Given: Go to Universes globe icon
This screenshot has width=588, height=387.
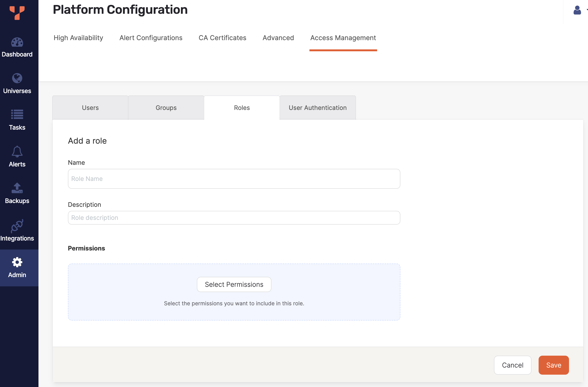Looking at the screenshot, I should (17, 78).
